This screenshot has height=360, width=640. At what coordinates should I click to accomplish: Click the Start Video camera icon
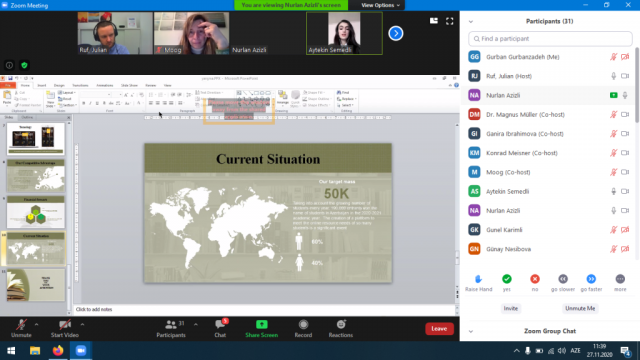pos(64,325)
